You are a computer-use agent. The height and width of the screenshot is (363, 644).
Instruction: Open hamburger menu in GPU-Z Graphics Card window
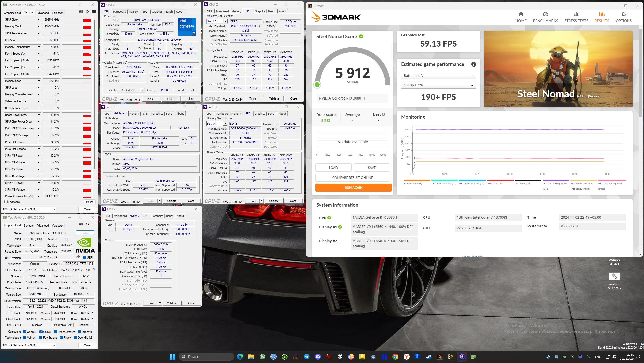[x=94, y=224]
